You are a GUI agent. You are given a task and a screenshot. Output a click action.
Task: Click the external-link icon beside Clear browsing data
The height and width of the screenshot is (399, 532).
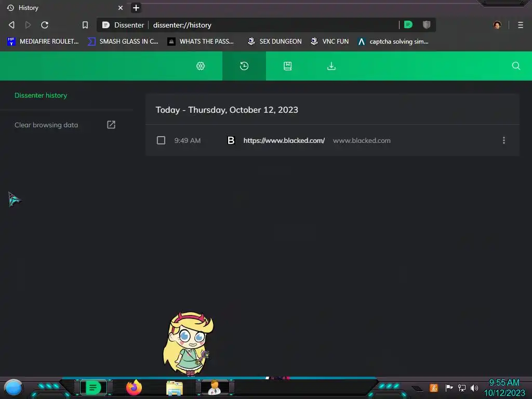[x=111, y=125]
